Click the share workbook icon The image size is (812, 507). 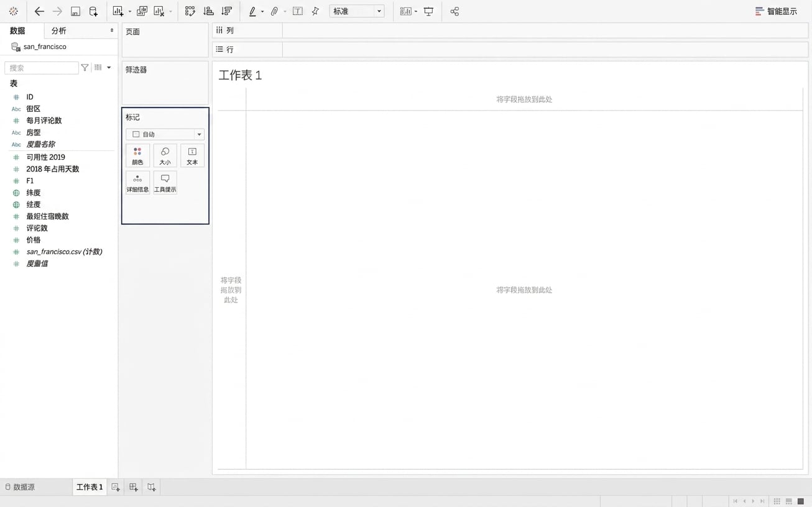(x=454, y=11)
